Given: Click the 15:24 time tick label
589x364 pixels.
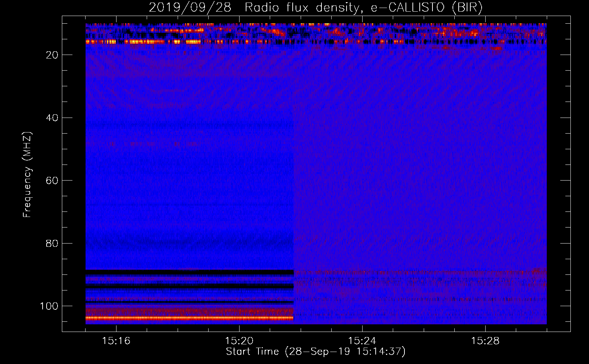Looking at the screenshot, I should [362, 341].
